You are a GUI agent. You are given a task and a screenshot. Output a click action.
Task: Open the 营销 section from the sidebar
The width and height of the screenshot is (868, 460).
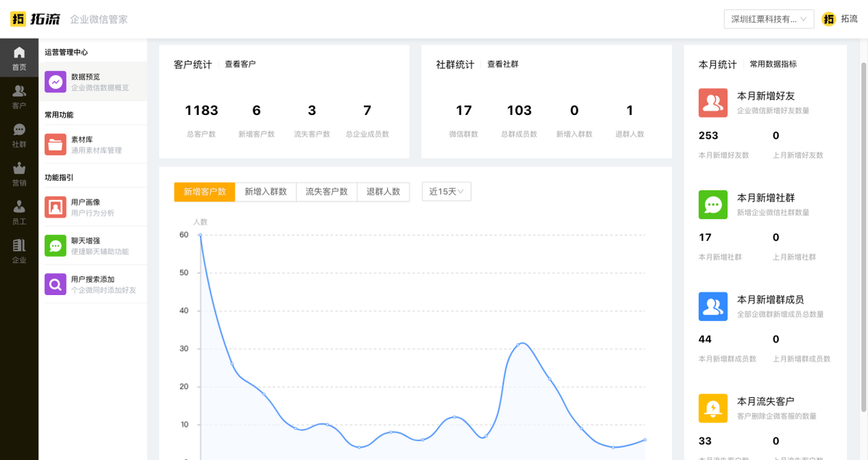pyautogui.click(x=19, y=176)
